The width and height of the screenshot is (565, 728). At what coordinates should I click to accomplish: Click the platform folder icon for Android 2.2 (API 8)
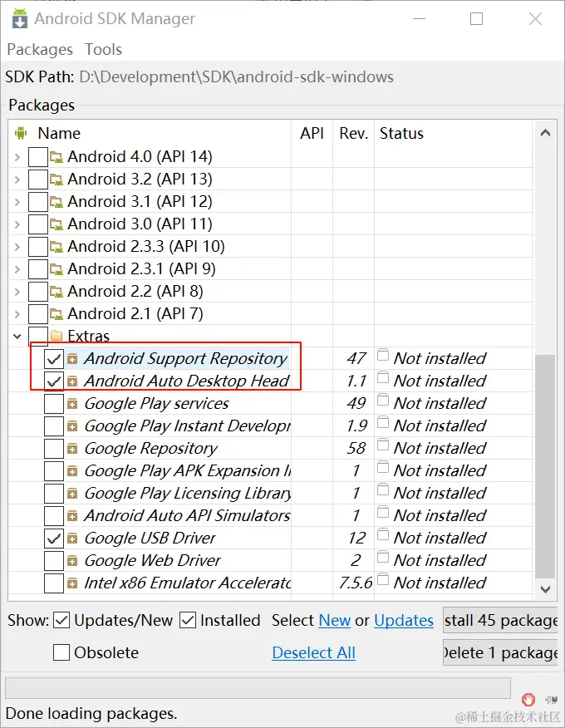tap(56, 292)
